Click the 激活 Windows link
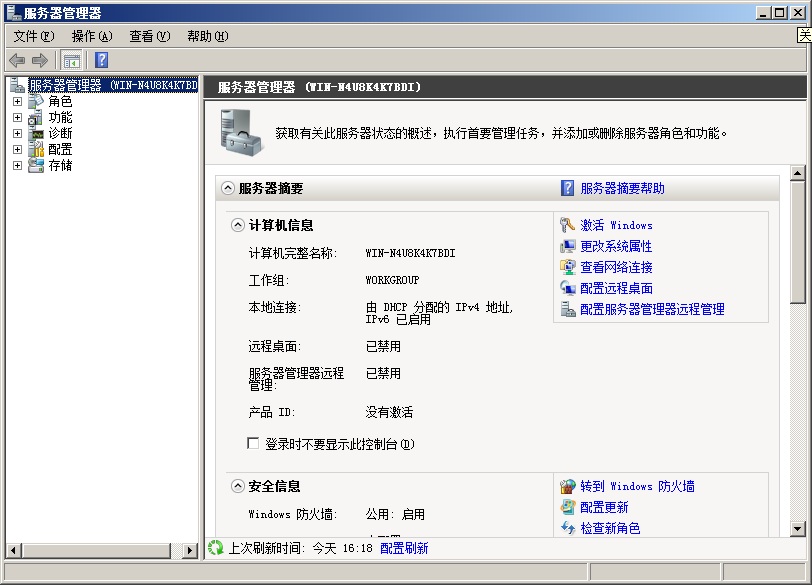Screen dimensions: 812x585 tap(616, 225)
